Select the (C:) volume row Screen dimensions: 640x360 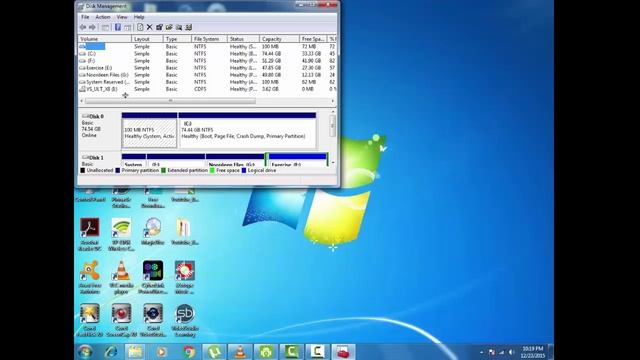coord(207,54)
